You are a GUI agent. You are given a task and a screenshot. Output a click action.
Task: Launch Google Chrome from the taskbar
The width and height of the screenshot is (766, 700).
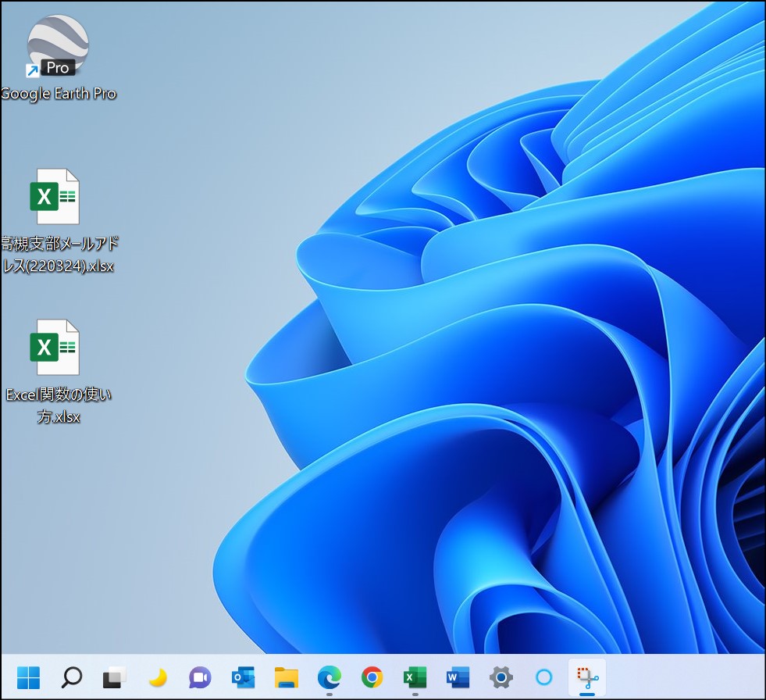372,677
